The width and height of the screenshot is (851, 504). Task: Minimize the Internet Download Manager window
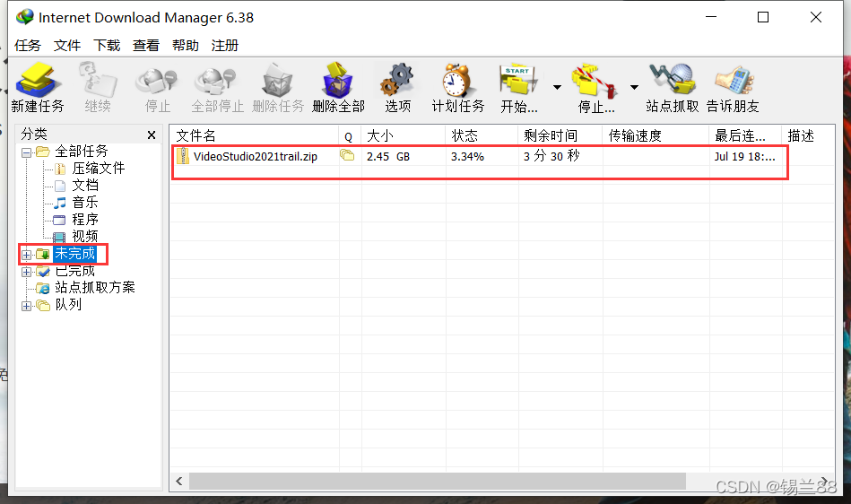coord(711,17)
